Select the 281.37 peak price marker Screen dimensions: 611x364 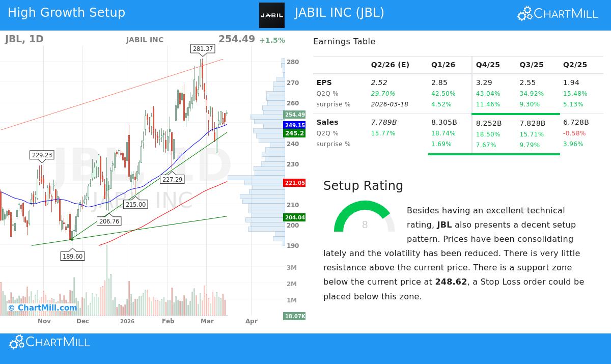(202, 49)
